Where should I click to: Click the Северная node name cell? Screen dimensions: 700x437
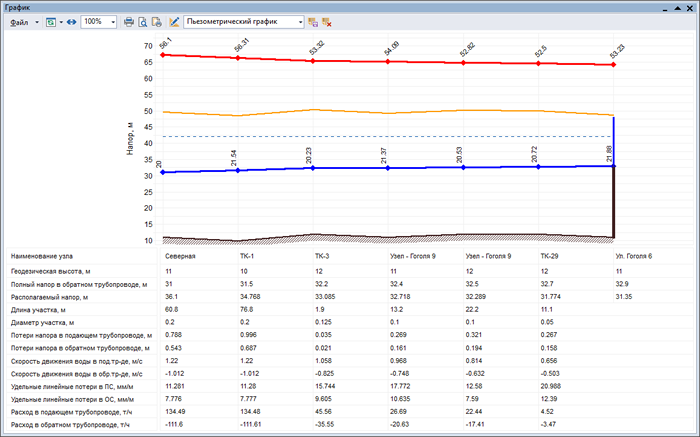click(x=180, y=257)
